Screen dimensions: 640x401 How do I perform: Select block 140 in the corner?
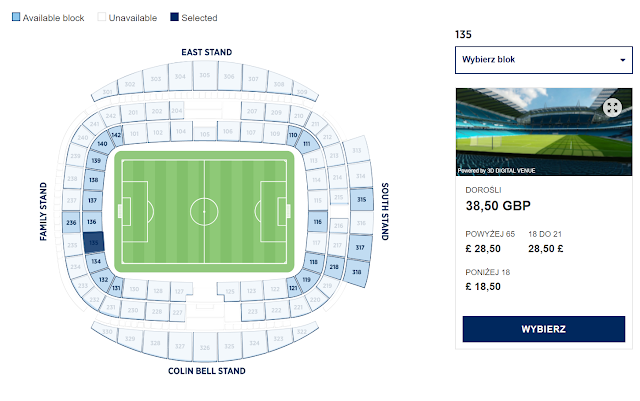pos(102,145)
